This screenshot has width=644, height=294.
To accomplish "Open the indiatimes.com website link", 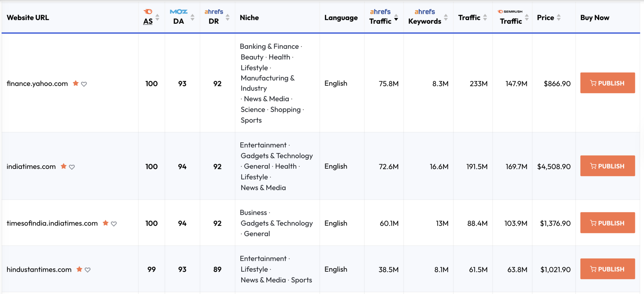I will [31, 167].
